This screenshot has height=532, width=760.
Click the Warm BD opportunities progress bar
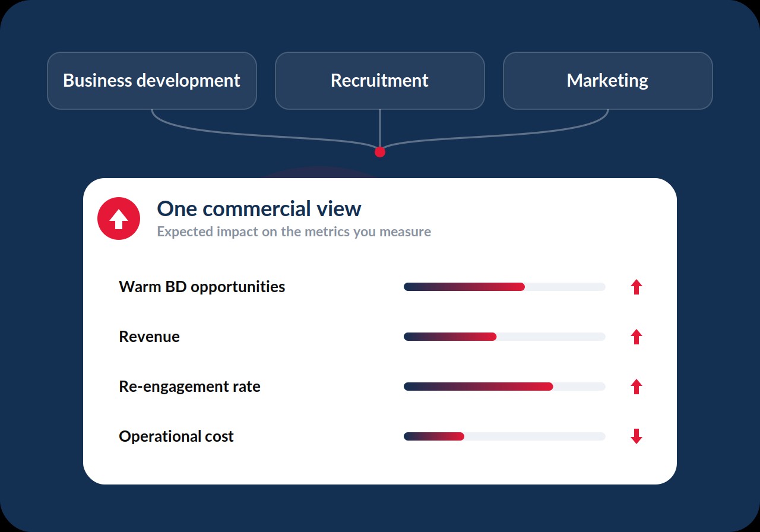[x=505, y=287]
